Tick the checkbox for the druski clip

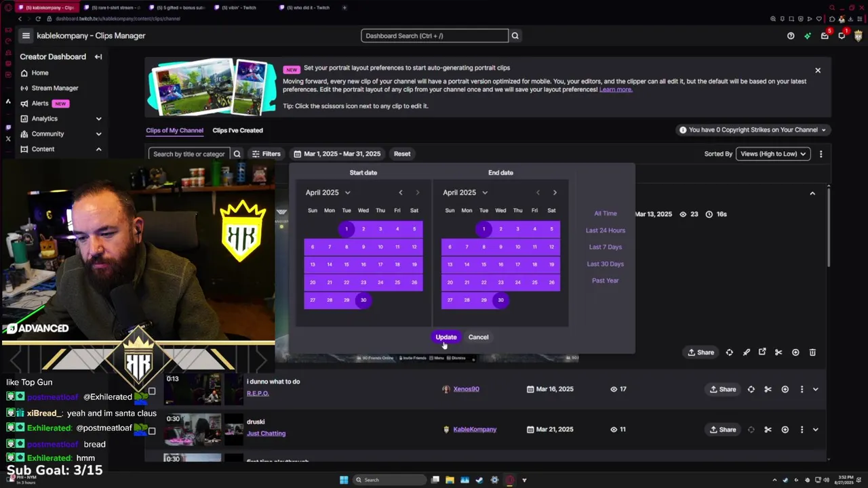pyautogui.click(x=152, y=431)
